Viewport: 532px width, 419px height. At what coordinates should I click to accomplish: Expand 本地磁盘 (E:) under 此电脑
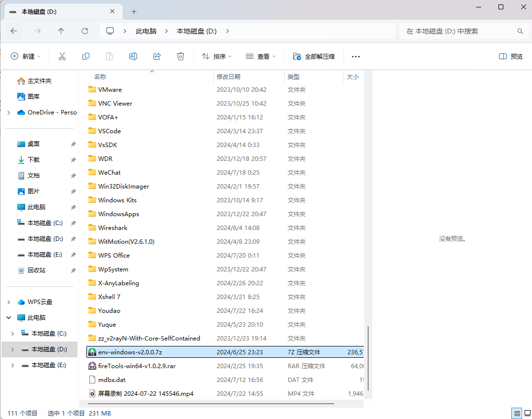12,365
